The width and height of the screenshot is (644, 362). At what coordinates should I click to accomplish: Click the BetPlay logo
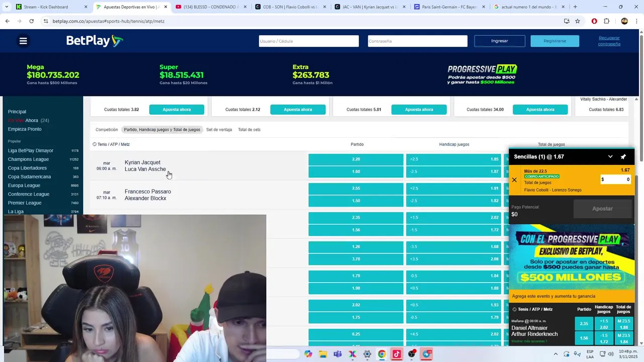(x=95, y=41)
